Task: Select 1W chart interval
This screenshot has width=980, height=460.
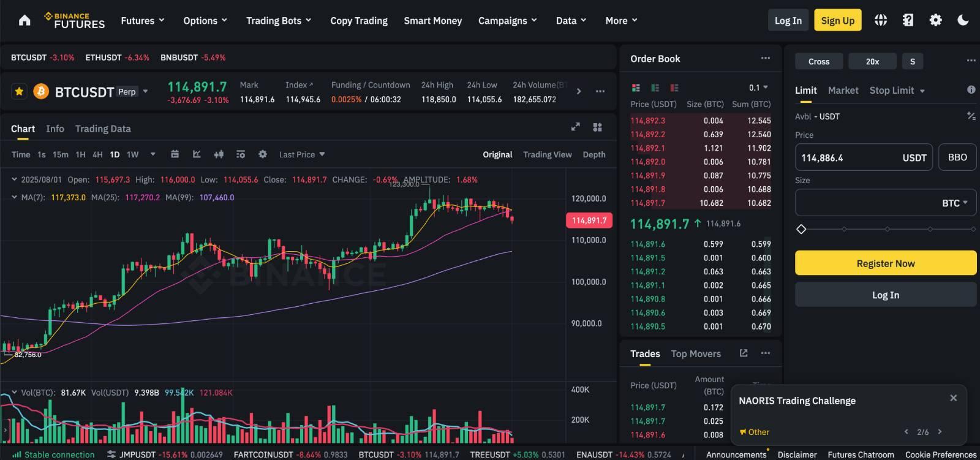Action: click(132, 154)
